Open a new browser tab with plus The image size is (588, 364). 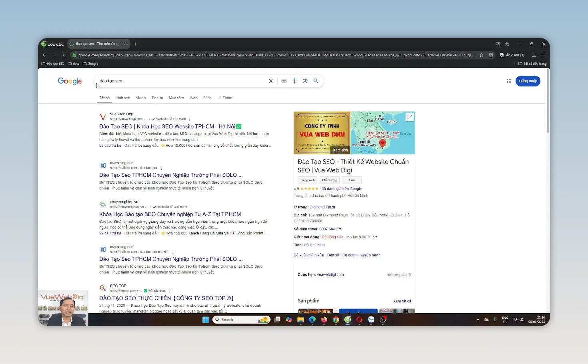click(x=136, y=44)
